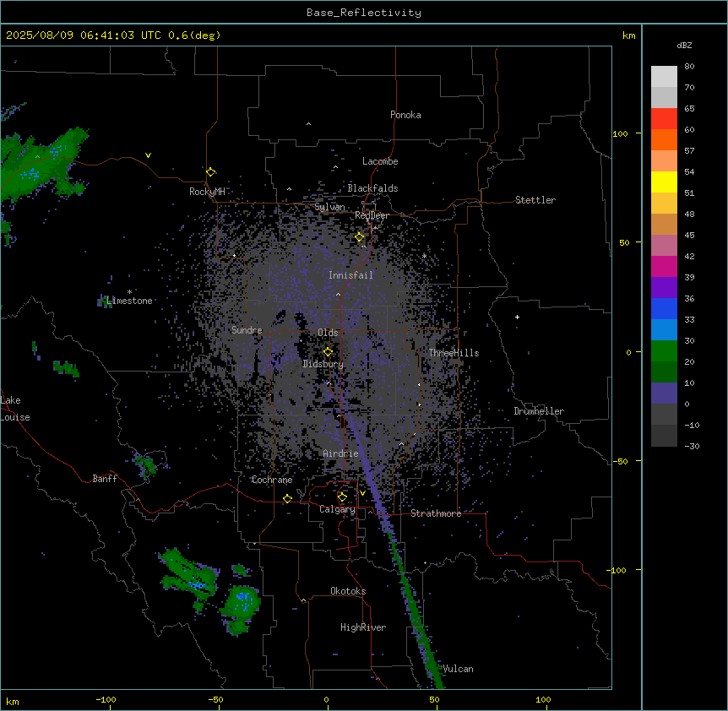Image resolution: width=728 pixels, height=711 pixels.
Task: Click the -50 tick label on right axis
Action: (x=620, y=461)
